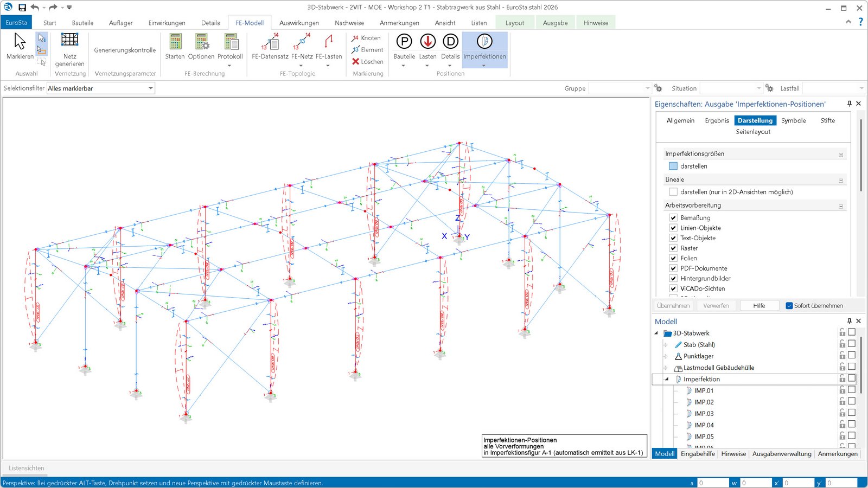Open the FE Optionen calculator icon
Screen dimensions: 868x488
tap(201, 42)
